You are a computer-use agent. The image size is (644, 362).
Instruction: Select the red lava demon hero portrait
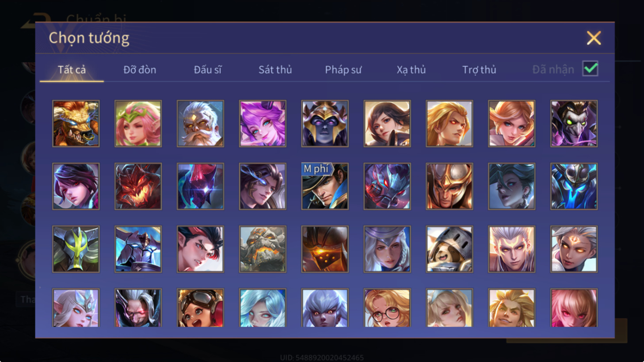[x=138, y=186]
